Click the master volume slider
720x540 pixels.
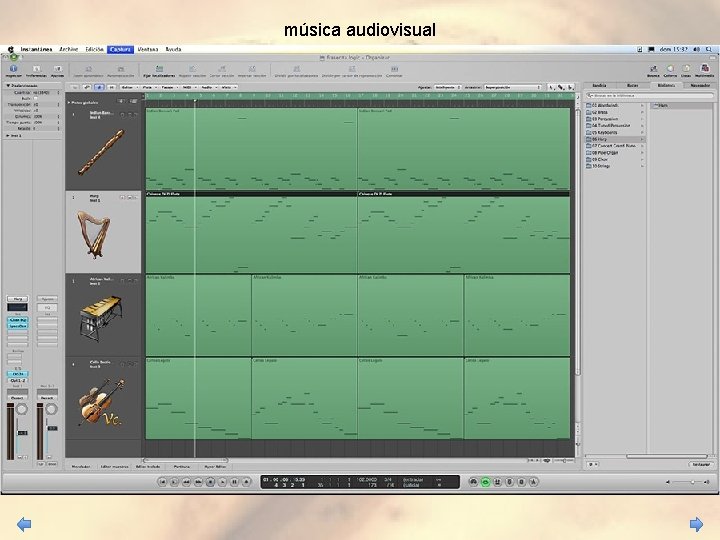[x=687, y=482]
